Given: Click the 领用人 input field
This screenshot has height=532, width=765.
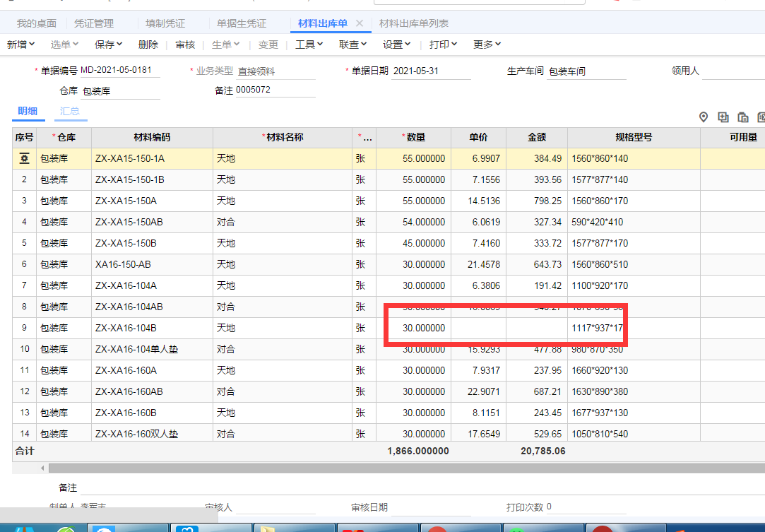Looking at the screenshot, I should tap(733, 71).
